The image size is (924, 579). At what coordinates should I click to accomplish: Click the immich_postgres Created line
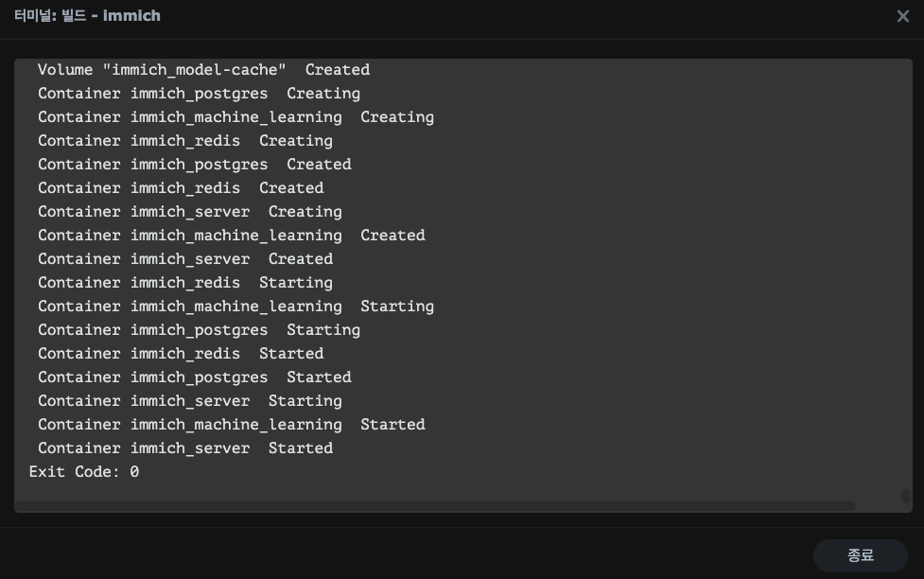click(195, 165)
